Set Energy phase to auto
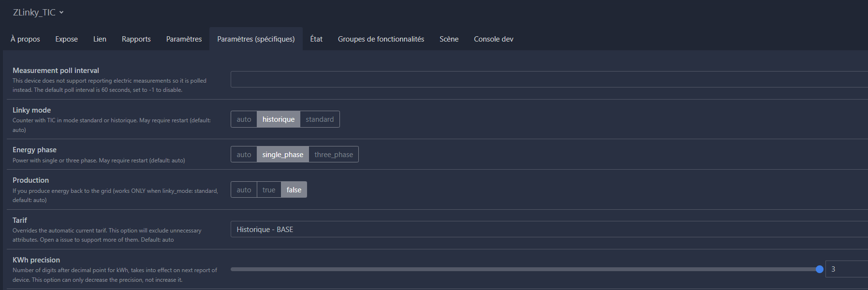 tap(244, 155)
